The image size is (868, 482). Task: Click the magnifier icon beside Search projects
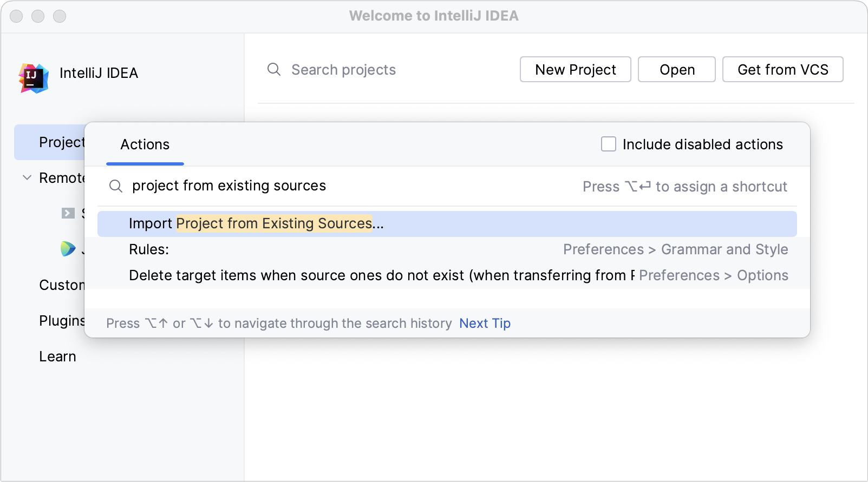274,70
